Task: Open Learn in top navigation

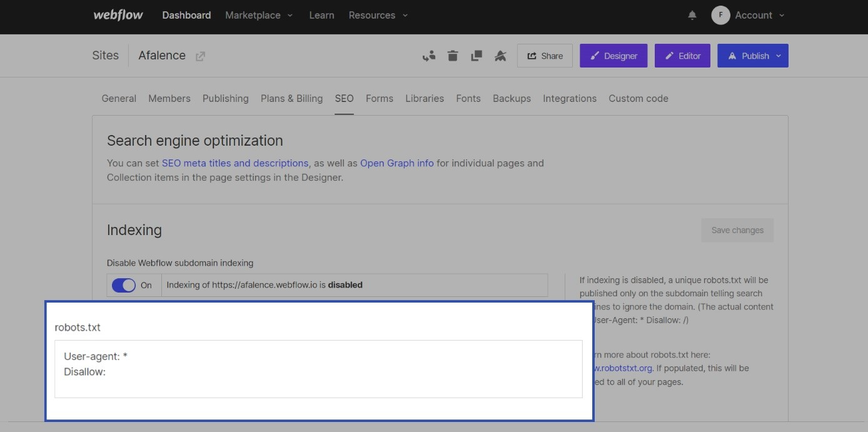Action: coord(321,15)
